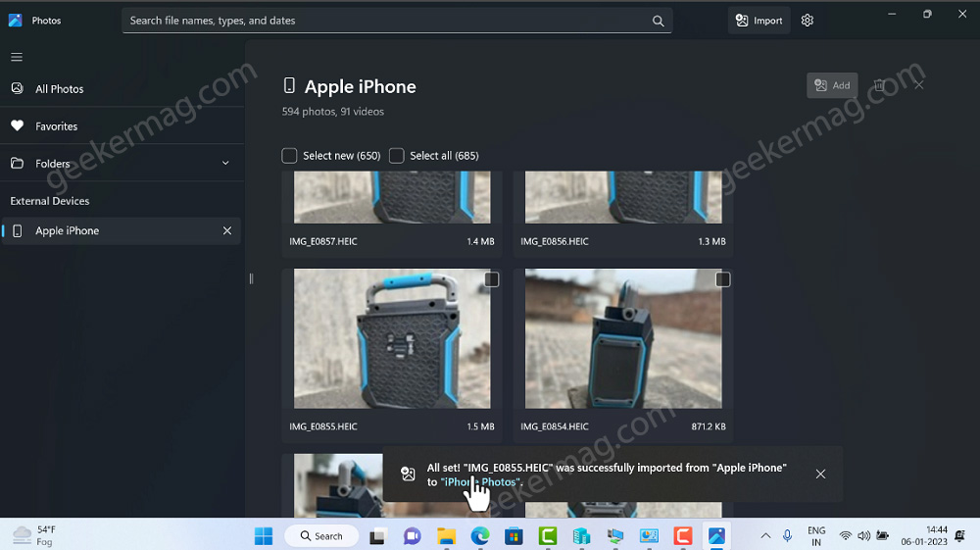Viewport: 980px width, 550px height.
Task: Click the ENG IN language indicator
Action: [816, 535]
